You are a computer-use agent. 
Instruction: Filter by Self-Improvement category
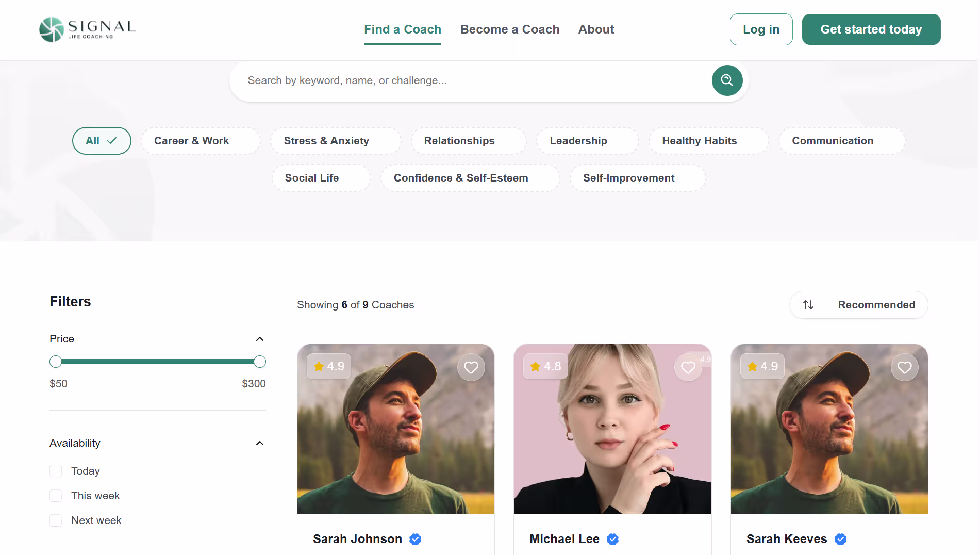click(x=638, y=178)
